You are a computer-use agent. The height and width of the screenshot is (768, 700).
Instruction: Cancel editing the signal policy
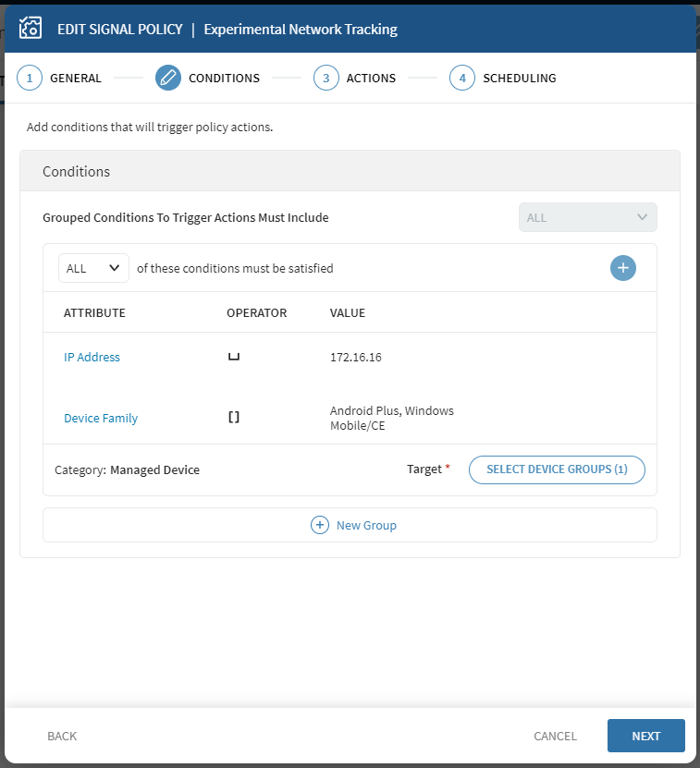tap(555, 737)
